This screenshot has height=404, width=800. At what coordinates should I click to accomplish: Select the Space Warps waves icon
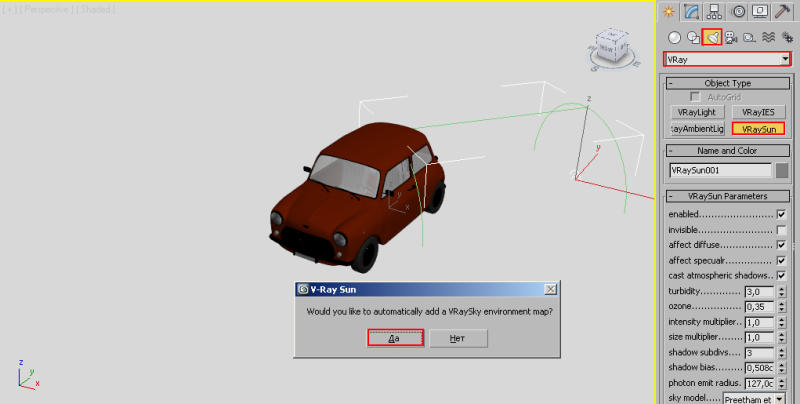point(768,37)
